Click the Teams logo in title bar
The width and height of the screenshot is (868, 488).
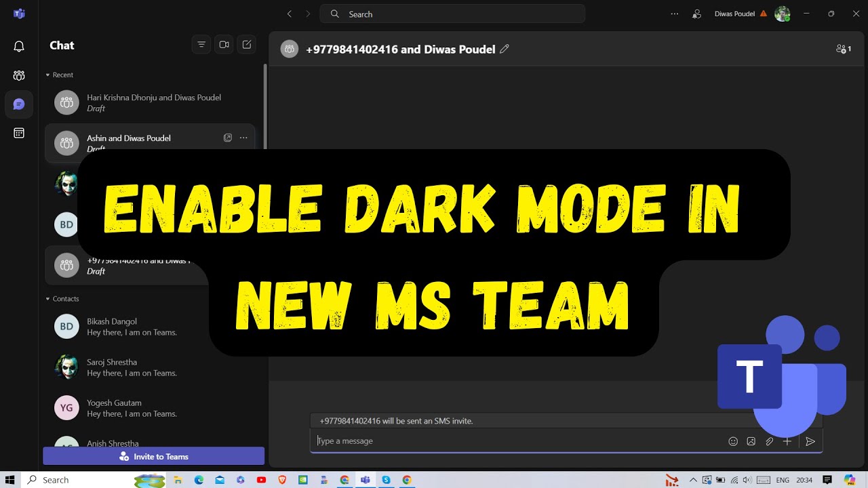point(19,14)
